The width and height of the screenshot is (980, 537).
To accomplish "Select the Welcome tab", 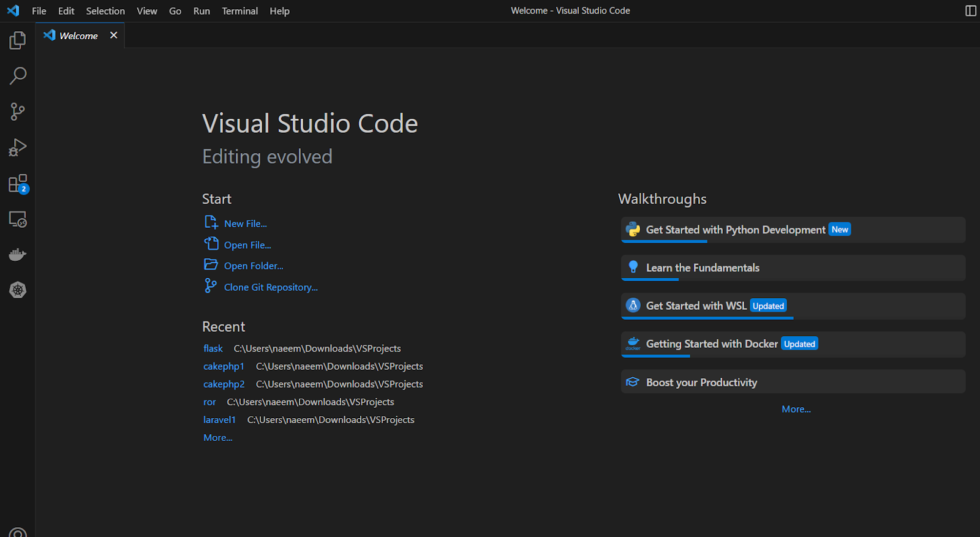I will [x=80, y=36].
